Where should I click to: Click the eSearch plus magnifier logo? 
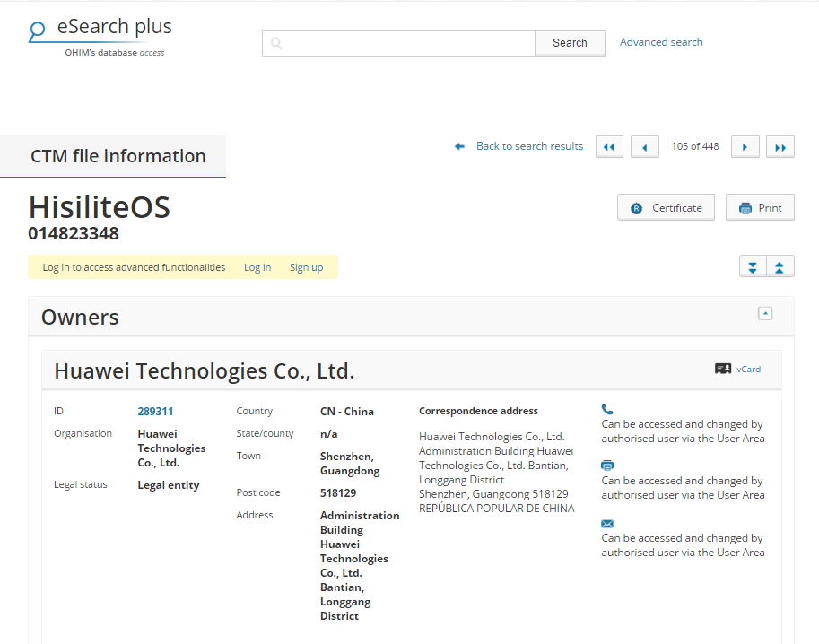[x=37, y=31]
